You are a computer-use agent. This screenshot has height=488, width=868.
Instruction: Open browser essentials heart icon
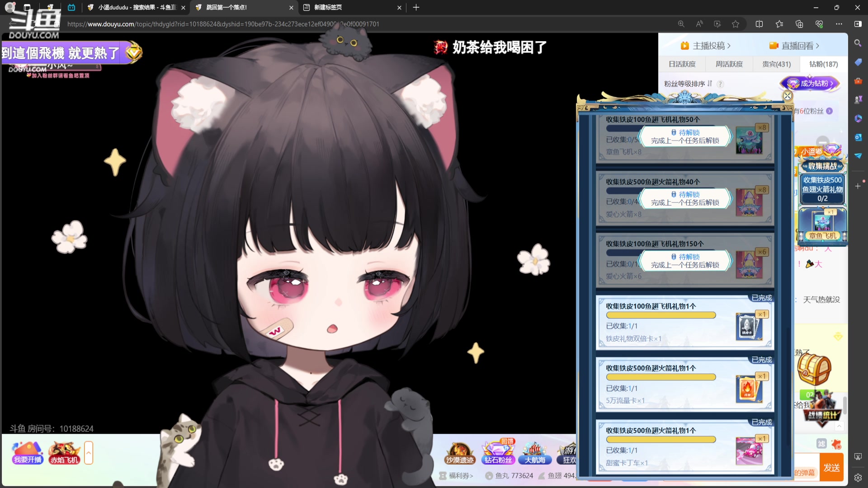(819, 24)
